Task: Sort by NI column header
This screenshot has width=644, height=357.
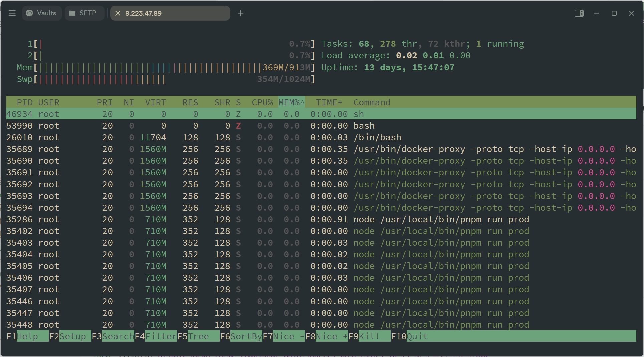Action: coord(129,102)
